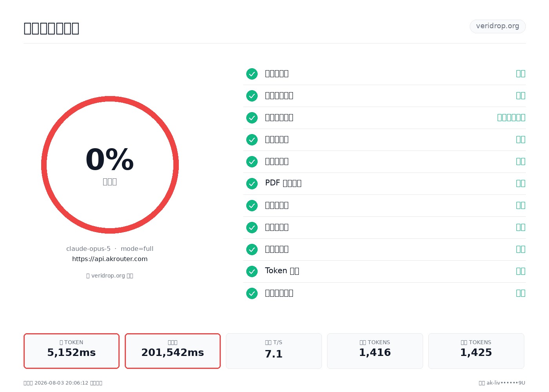Image resolution: width=549 pixels, height=392 pixels.
Task: Click the check icon of the bottommost list row
Action: point(252,293)
